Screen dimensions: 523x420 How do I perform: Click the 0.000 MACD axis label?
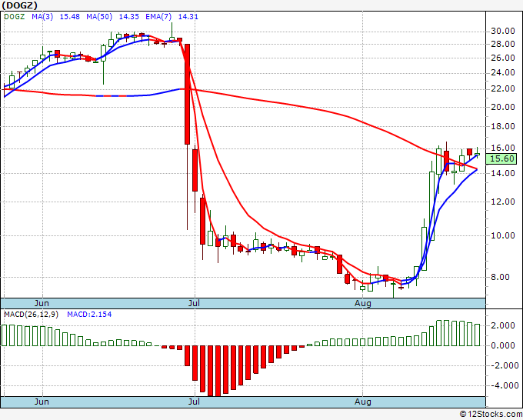click(x=503, y=346)
